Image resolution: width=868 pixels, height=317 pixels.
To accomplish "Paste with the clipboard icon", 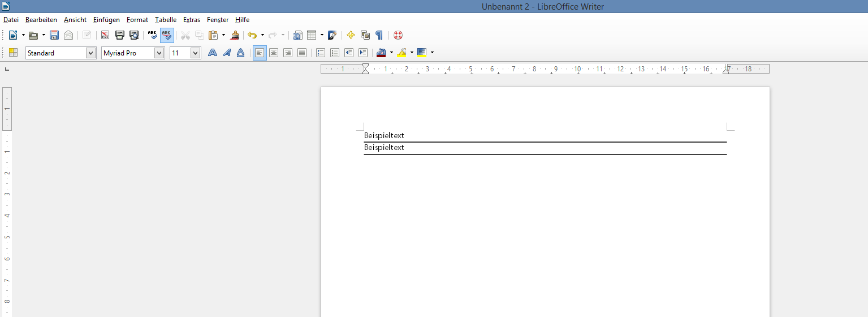I will coord(213,35).
